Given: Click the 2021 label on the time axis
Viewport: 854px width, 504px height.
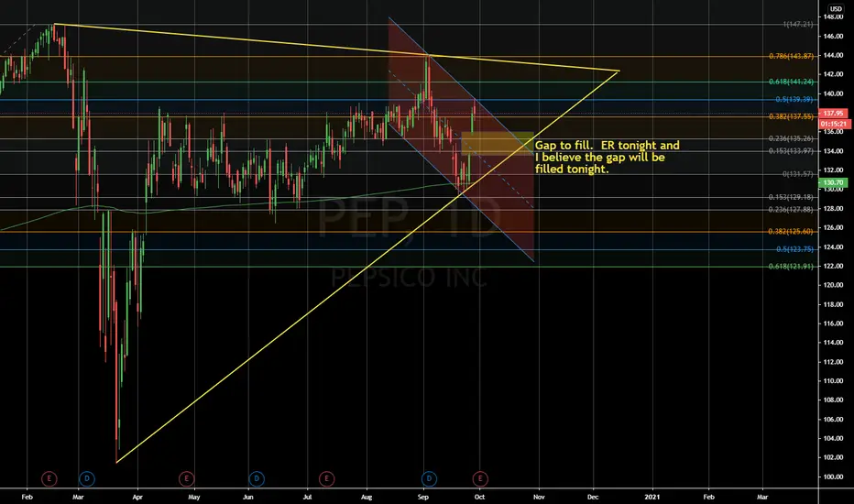Looking at the screenshot, I should click(651, 497).
